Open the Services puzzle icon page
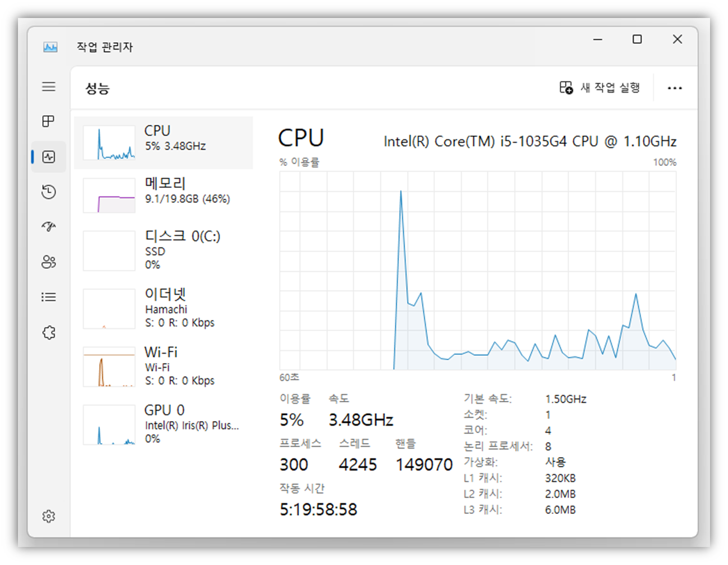This screenshot has height=565, width=728. [49, 332]
